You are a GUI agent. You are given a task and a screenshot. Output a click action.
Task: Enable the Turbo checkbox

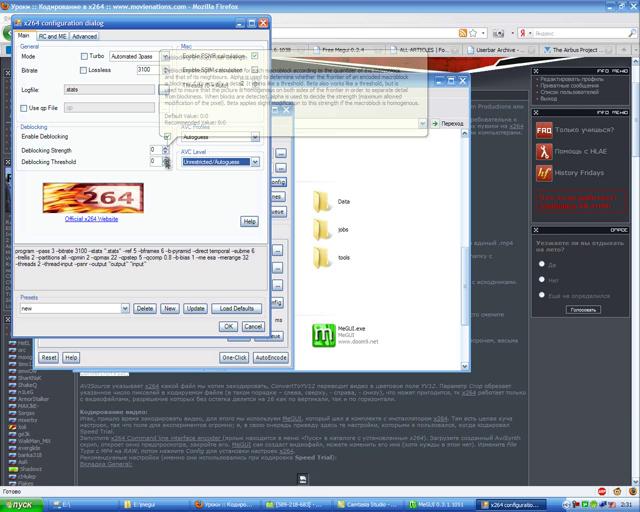click(x=84, y=56)
